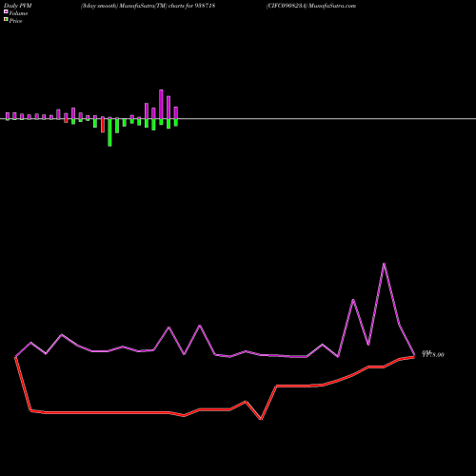Click the long red bar below the axis

(x=103, y=125)
